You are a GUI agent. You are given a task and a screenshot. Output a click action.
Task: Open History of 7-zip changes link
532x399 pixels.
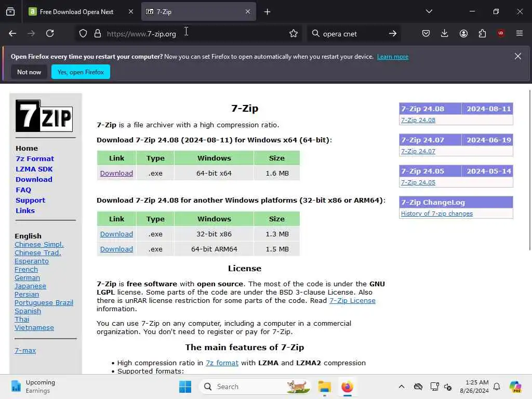click(436, 214)
